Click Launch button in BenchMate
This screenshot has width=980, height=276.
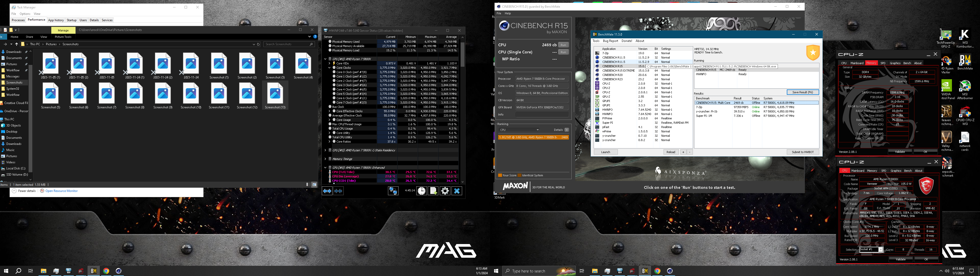click(606, 152)
